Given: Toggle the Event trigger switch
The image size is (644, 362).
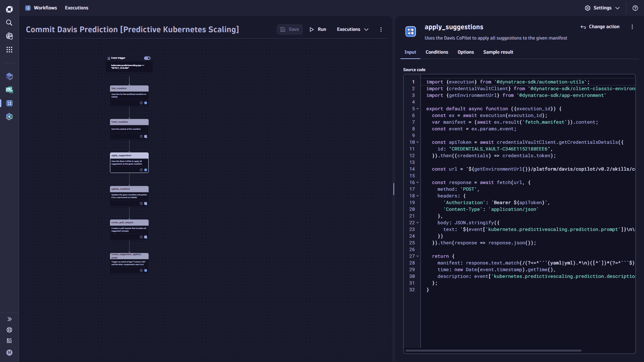Looking at the screenshot, I should 147,58.
